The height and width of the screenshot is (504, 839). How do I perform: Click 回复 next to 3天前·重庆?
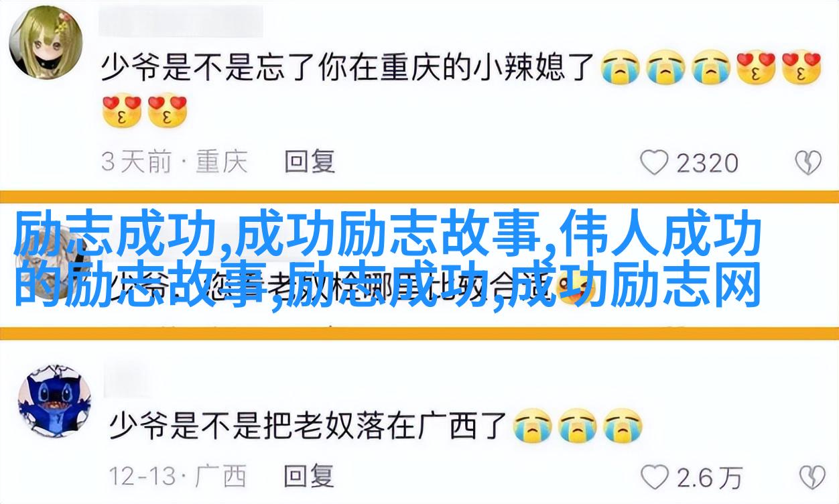[x=310, y=161]
